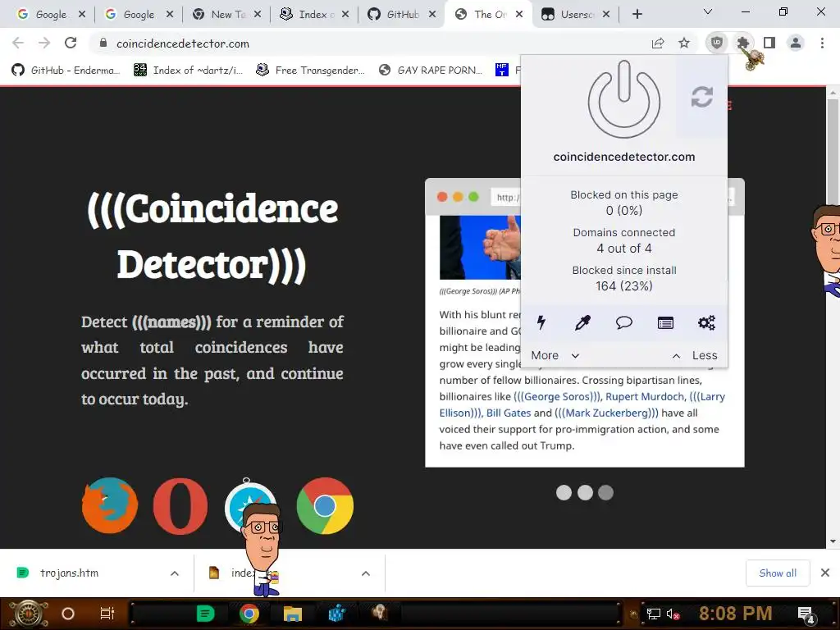This screenshot has height=630, width=840.
Task: Open the uBlock logger icon
Action: [x=665, y=322]
